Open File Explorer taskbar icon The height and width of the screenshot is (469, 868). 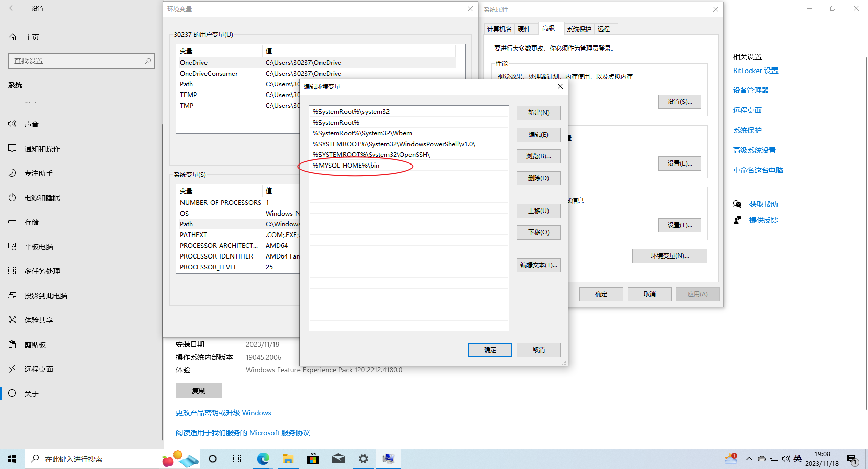288,459
